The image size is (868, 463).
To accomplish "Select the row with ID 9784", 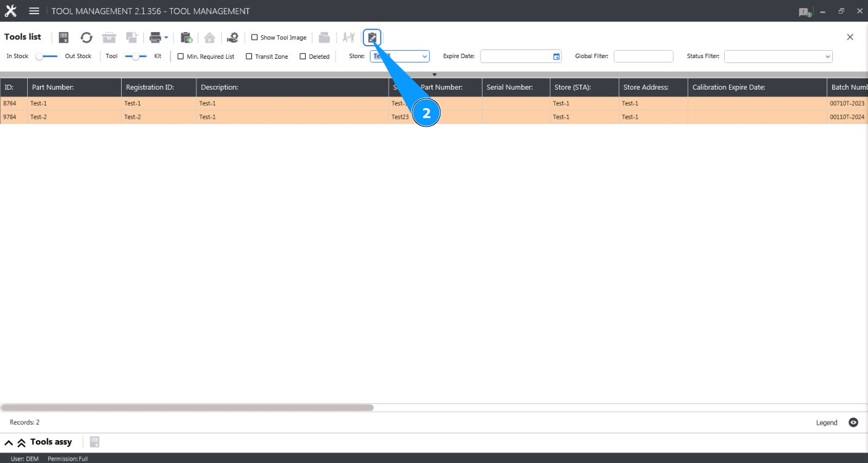I will tap(434, 117).
